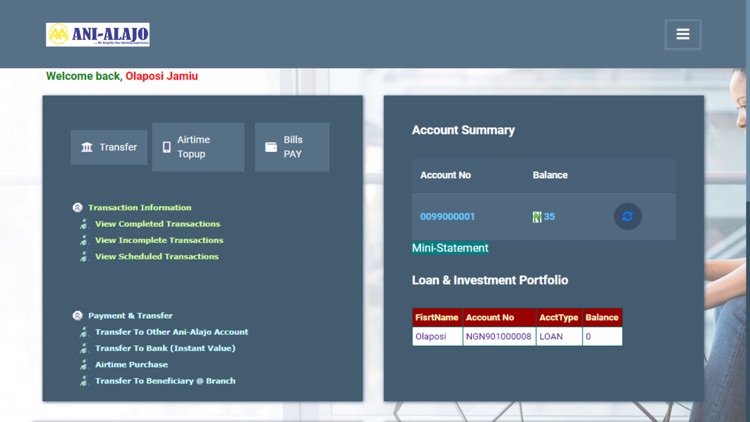This screenshot has height=422, width=750.
Task: Click the loan table Account No header
Action: pos(499,317)
